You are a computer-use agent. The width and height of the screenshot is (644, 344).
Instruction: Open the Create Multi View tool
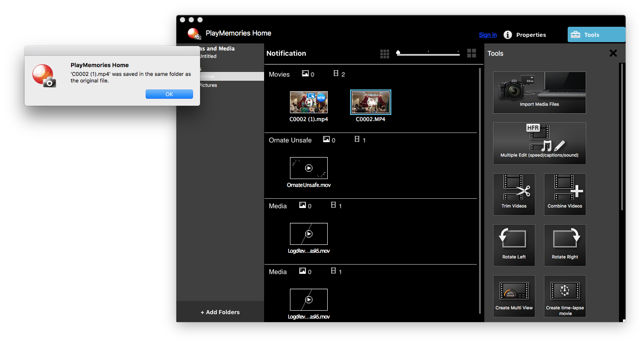[514, 296]
